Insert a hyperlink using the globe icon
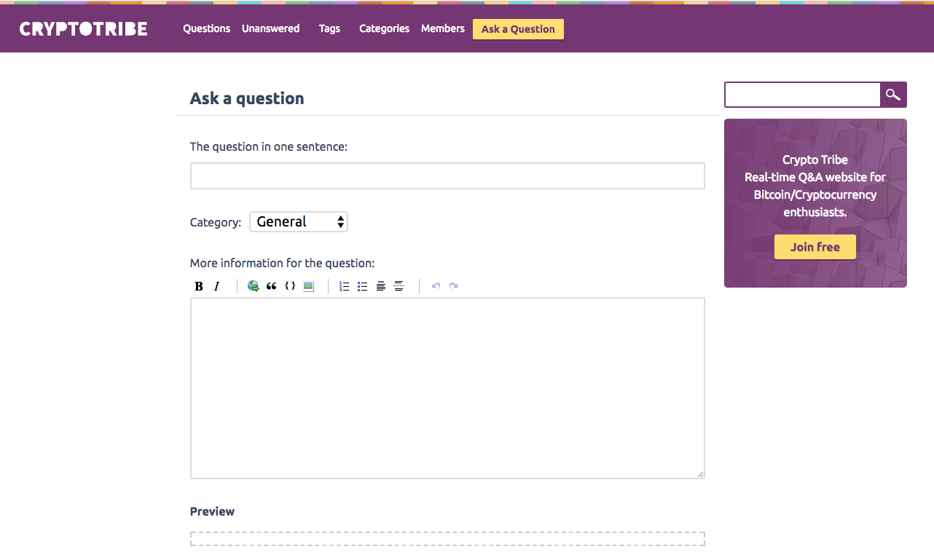This screenshot has width=934, height=560. [x=254, y=286]
